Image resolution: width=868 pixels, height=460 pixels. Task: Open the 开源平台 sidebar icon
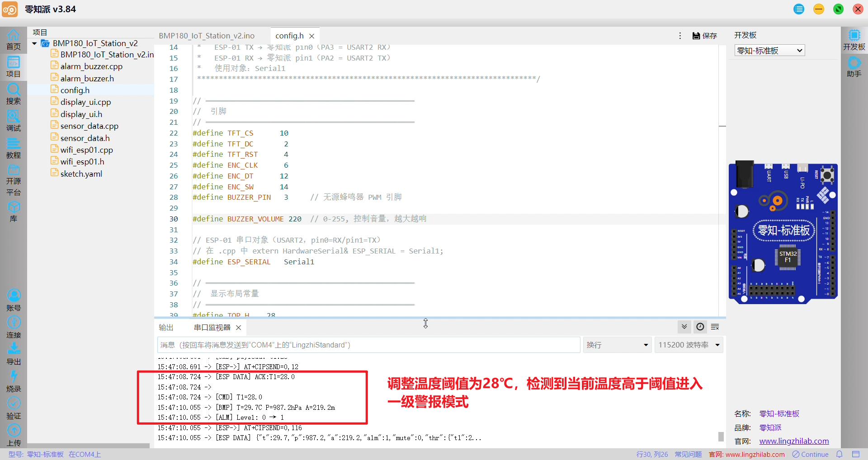tap(14, 180)
